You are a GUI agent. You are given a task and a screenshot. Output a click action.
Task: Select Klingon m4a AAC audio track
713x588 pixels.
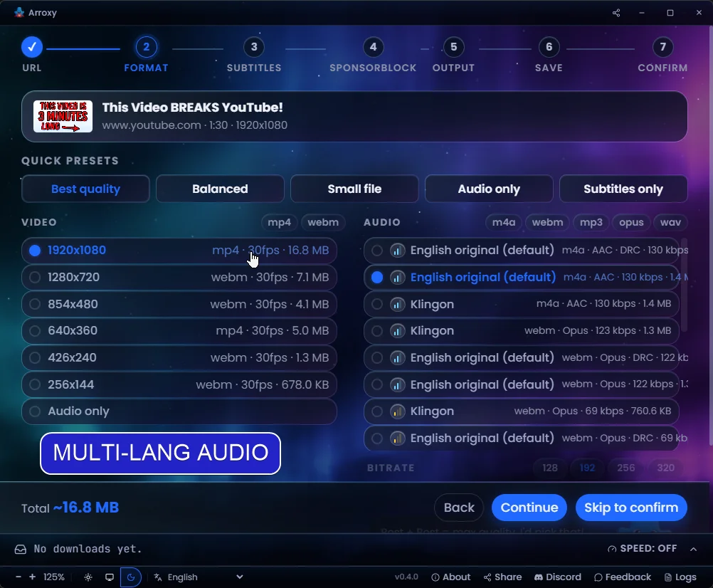click(x=522, y=304)
